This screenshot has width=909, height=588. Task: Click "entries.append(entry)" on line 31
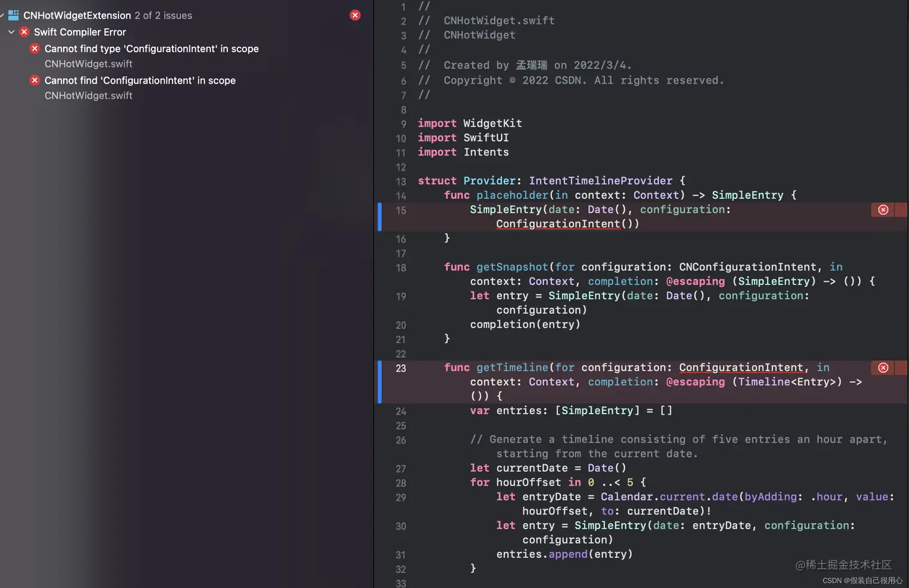click(x=565, y=554)
